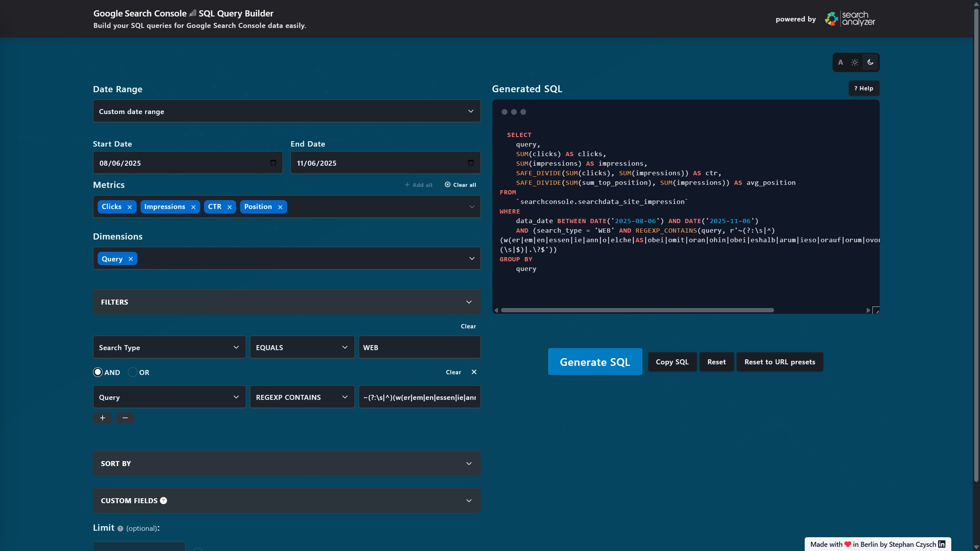Select auto theme 'A' icon

pos(840,62)
